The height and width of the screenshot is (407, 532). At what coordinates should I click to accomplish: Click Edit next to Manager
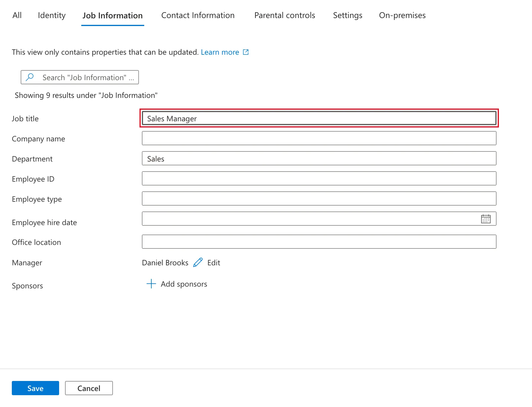(x=214, y=263)
